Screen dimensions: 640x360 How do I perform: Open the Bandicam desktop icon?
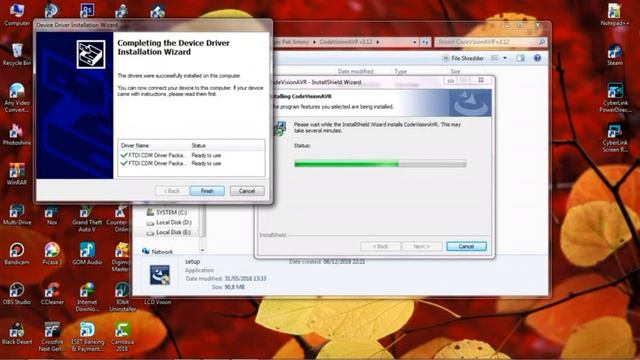[17, 253]
